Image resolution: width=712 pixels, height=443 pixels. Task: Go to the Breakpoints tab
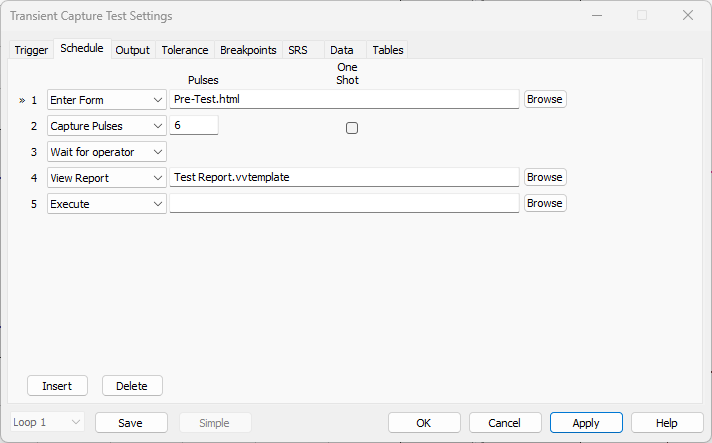click(x=248, y=50)
